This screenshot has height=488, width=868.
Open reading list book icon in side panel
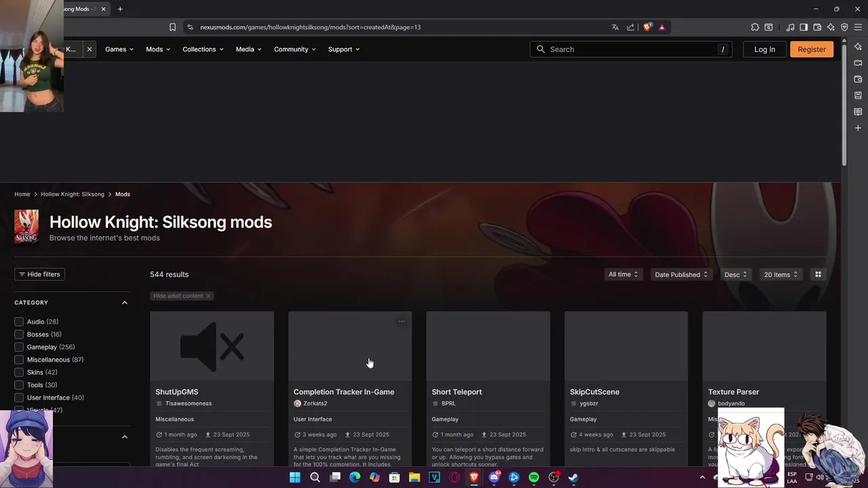[x=858, y=112]
